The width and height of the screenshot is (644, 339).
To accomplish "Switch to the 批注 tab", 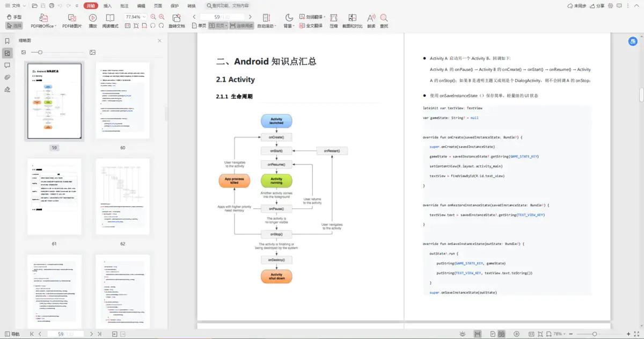I will 125,5.
